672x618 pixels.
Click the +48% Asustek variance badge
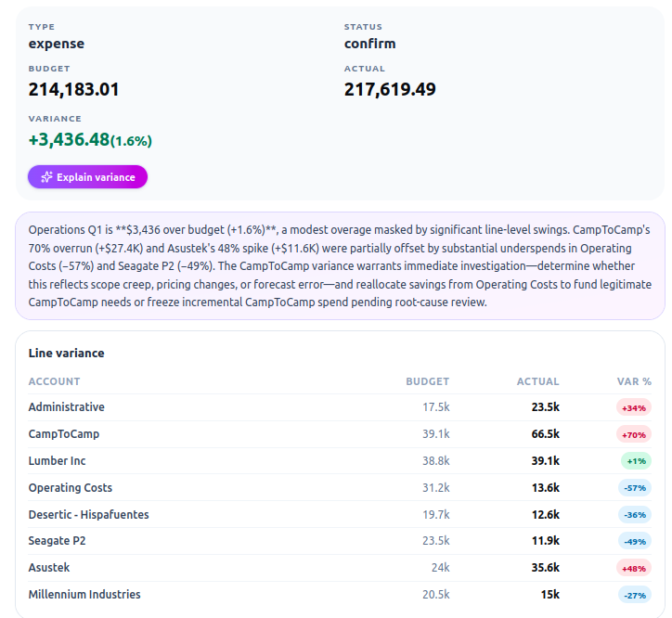[x=634, y=568]
